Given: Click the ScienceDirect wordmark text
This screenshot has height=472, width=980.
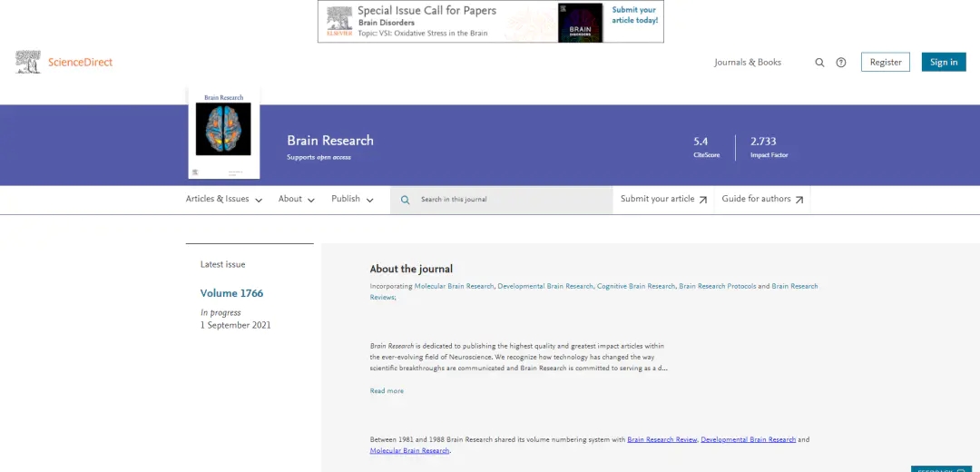Looking at the screenshot, I should (81, 63).
